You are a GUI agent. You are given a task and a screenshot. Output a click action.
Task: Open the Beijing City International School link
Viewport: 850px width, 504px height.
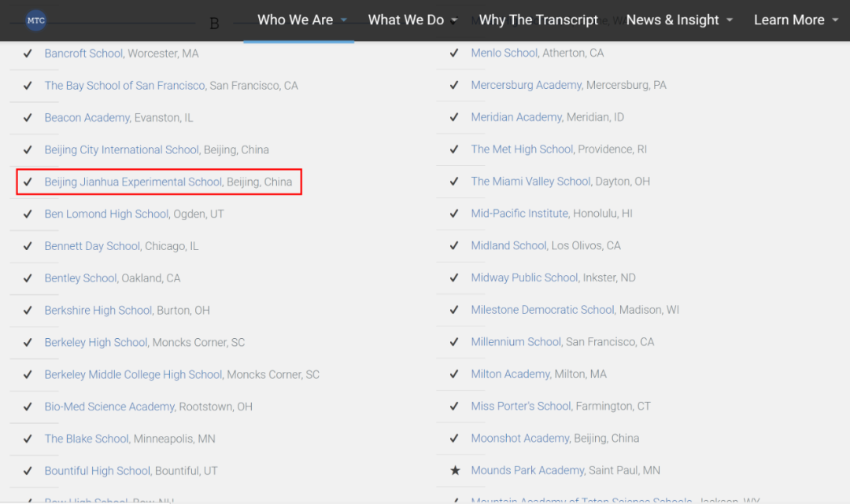click(121, 149)
